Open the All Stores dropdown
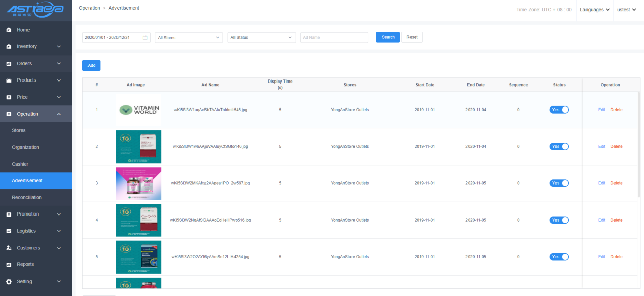The width and height of the screenshot is (644, 296). [x=189, y=38]
